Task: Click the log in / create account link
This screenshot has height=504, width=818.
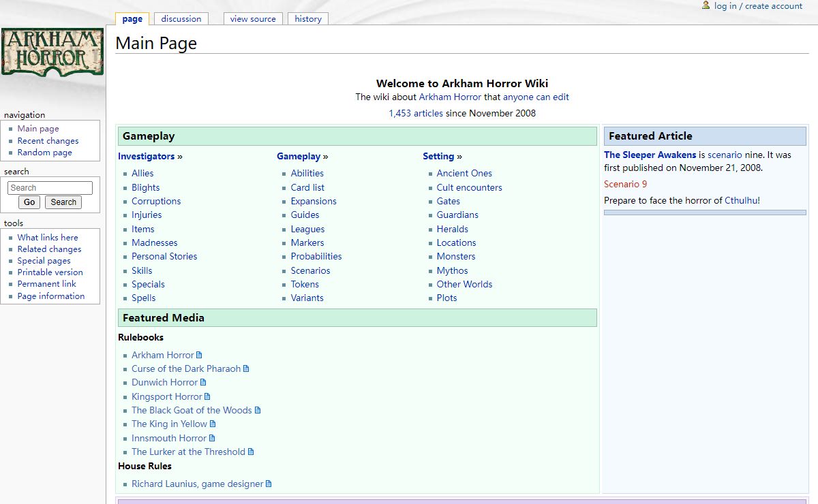Action: [x=758, y=6]
